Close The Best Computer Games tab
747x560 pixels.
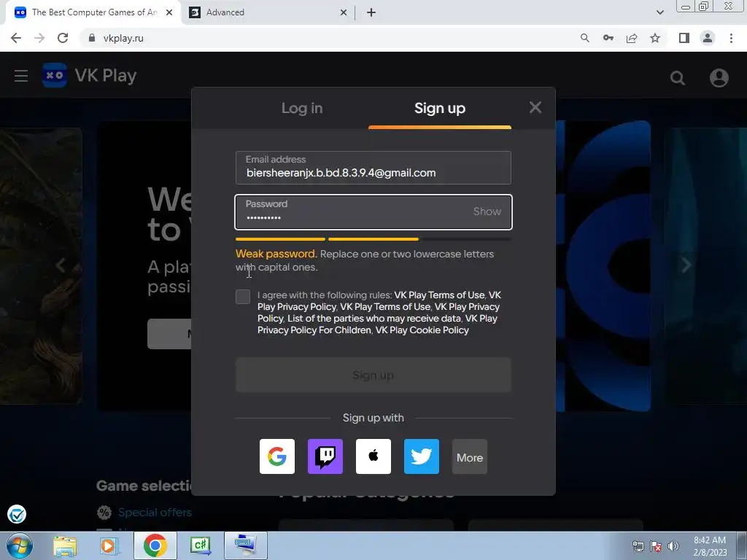pyautogui.click(x=169, y=12)
